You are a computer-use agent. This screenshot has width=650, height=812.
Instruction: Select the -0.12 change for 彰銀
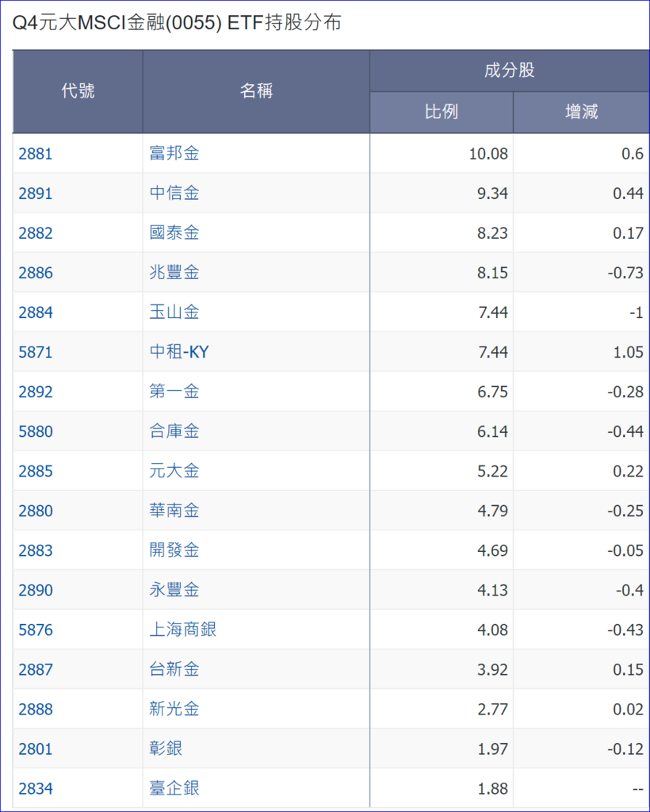click(625, 749)
